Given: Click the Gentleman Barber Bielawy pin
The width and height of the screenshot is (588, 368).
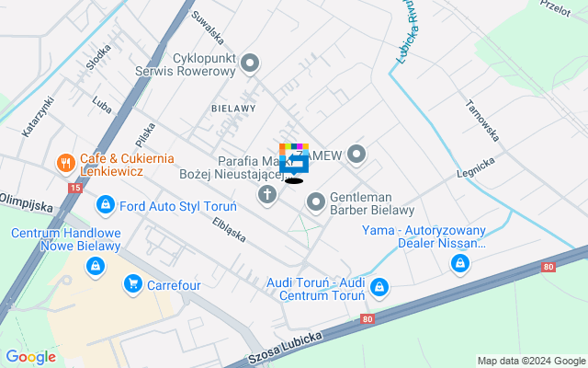Looking at the screenshot, I should [x=316, y=202].
